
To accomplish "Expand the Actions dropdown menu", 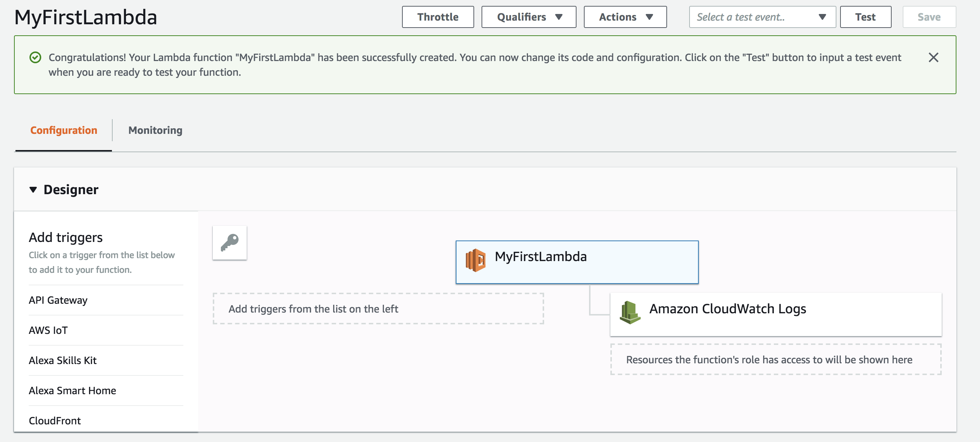I will click(x=623, y=17).
